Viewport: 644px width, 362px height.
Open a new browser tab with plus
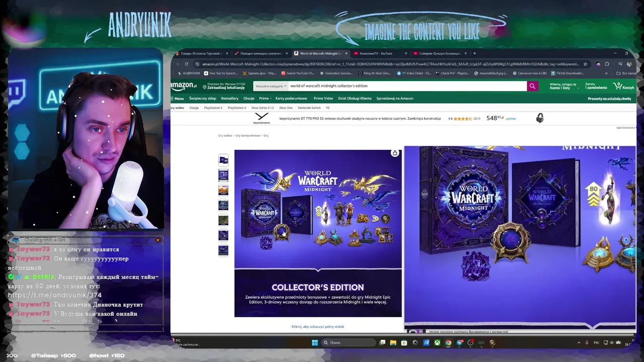click(474, 53)
